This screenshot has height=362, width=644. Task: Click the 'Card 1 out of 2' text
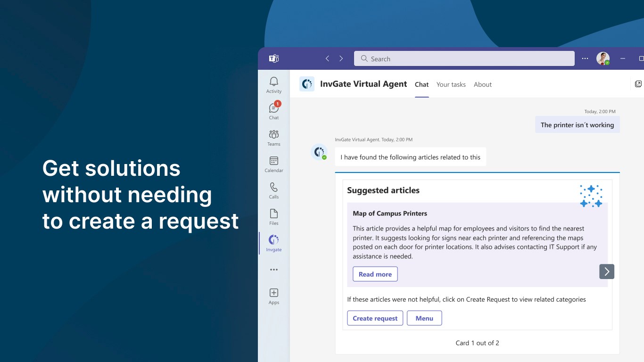pos(478,343)
